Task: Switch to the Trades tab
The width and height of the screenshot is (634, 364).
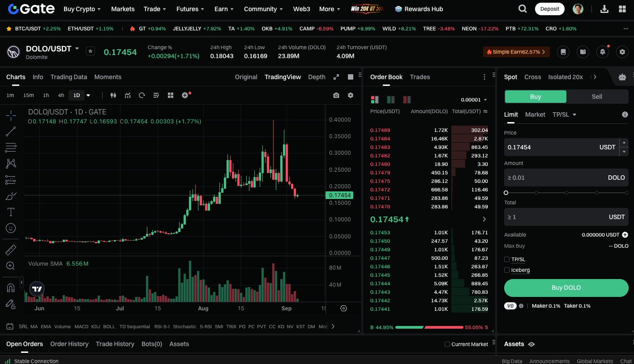Action: pyautogui.click(x=420, y=77)
